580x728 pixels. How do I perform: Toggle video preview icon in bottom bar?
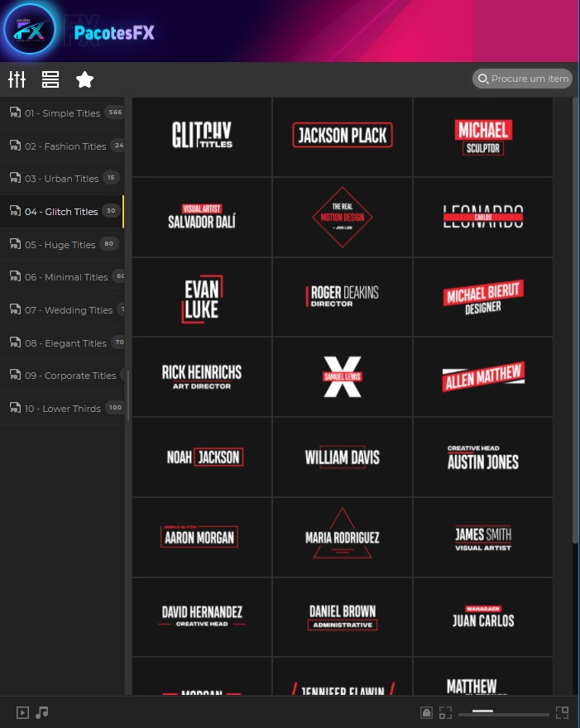pyautogui.click(x=23, y=712)
